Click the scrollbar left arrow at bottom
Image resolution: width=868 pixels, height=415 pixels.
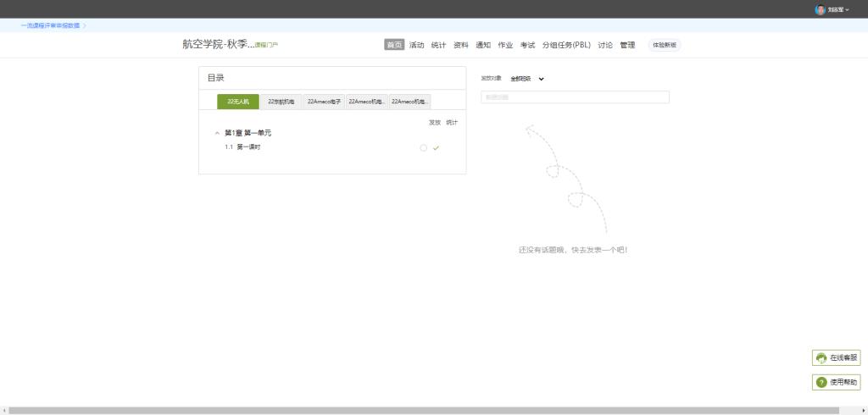4,411
